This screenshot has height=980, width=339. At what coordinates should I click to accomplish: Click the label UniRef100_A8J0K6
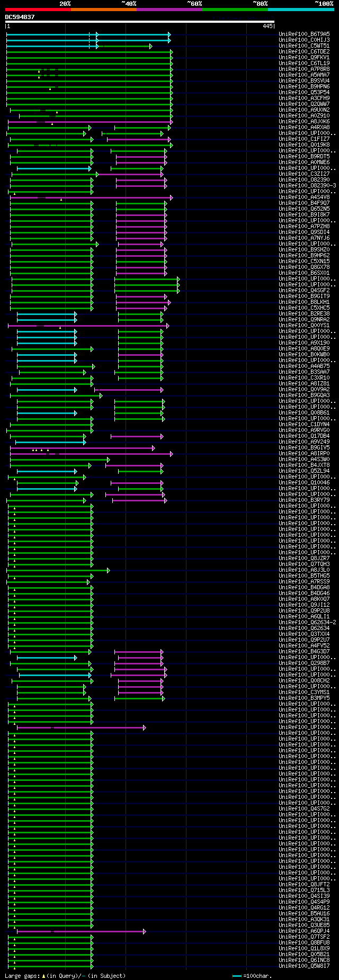(304, 121)
